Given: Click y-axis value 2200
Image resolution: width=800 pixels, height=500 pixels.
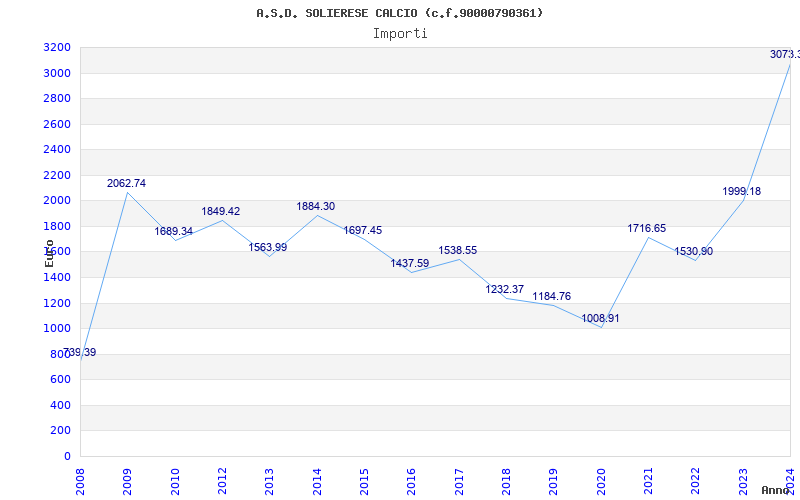Looking at the screenshot, I should pyautogui.click(x=57, y=176).
